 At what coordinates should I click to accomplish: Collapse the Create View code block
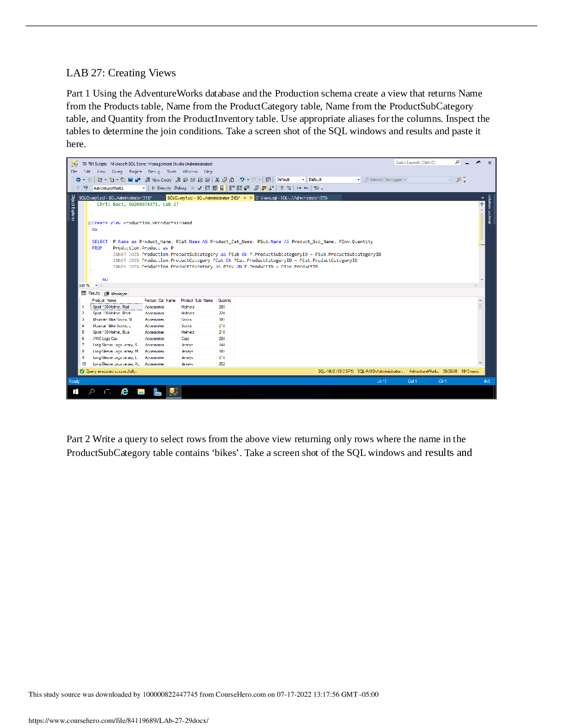coord(90,223)
